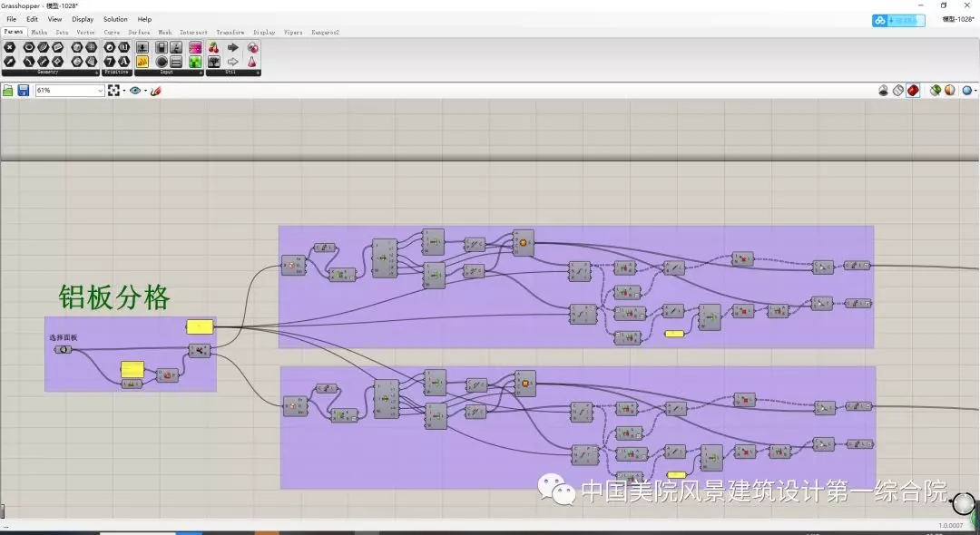Select the yellow Panel input icon
This screenshot has height=535, width=980.
[142, 62]
